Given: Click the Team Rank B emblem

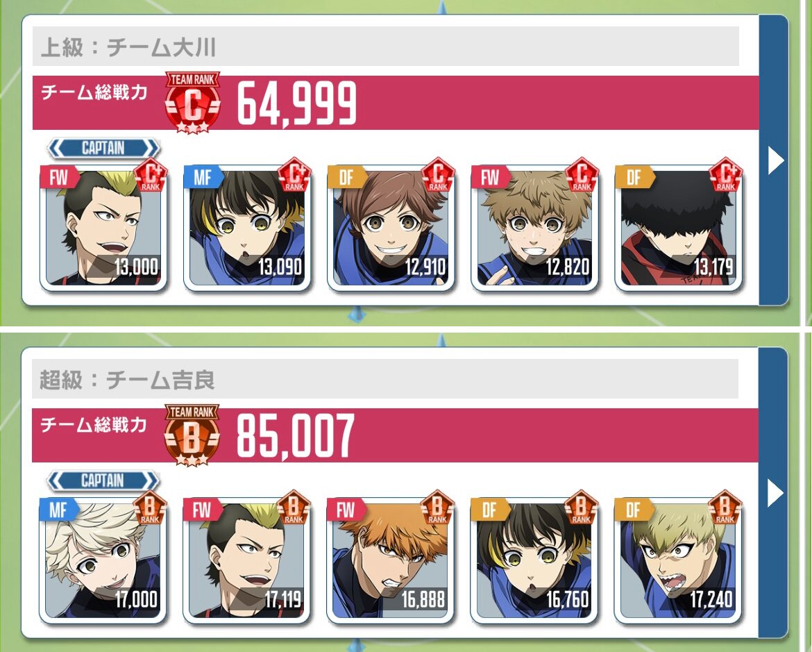Looking at the screenshot, I should [x=192, y=435].
